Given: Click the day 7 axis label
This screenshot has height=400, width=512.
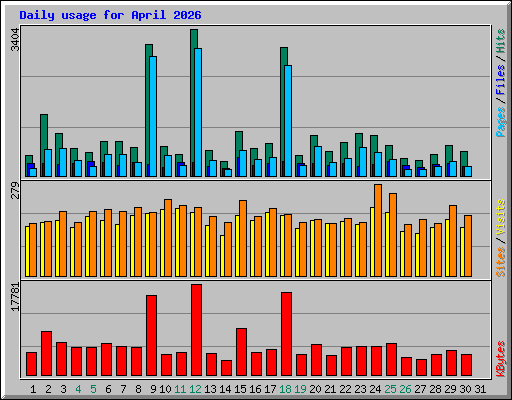Looking at the screenshot, I should click(123, 389).
